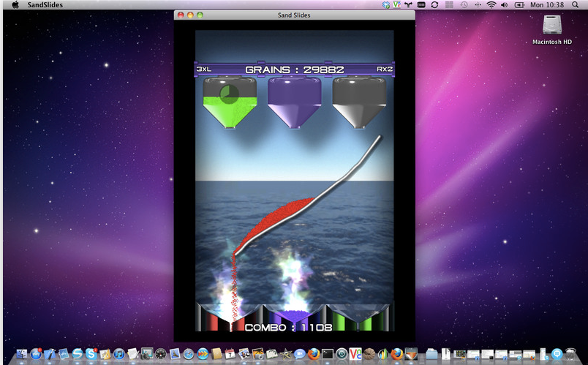Click the white sand hopper

pos(358,102)
